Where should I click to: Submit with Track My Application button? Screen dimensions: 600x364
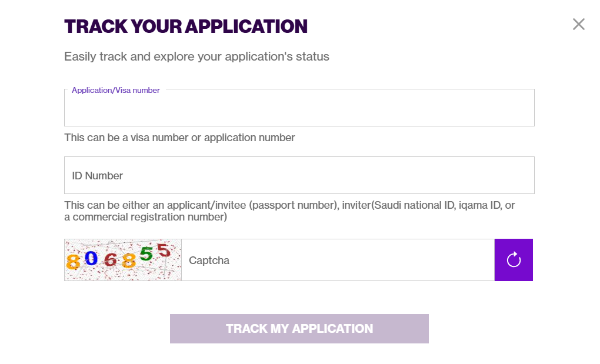pos(299,329)
